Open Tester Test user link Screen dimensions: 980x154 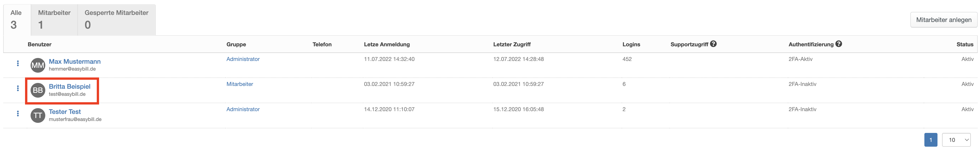click(65, 112)
